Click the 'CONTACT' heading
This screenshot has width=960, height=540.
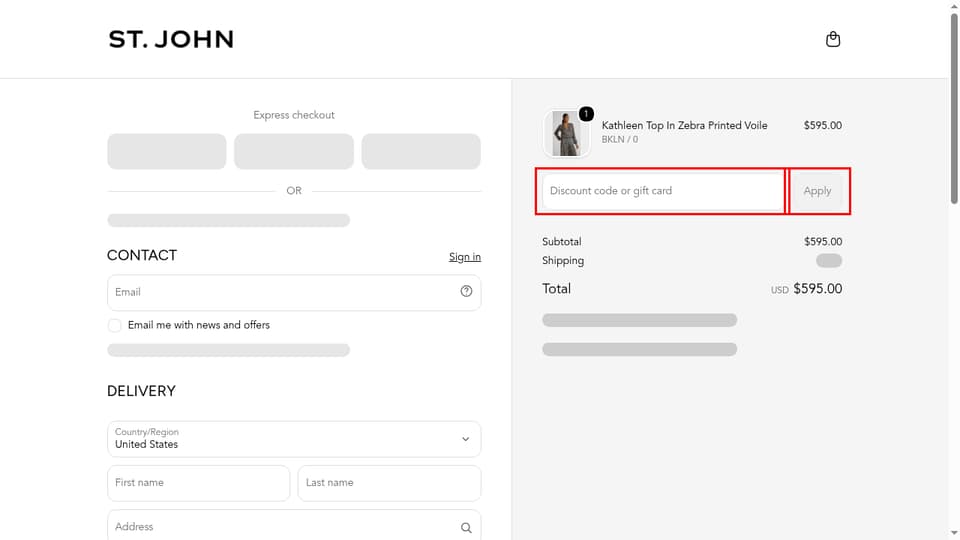[142, 255]
